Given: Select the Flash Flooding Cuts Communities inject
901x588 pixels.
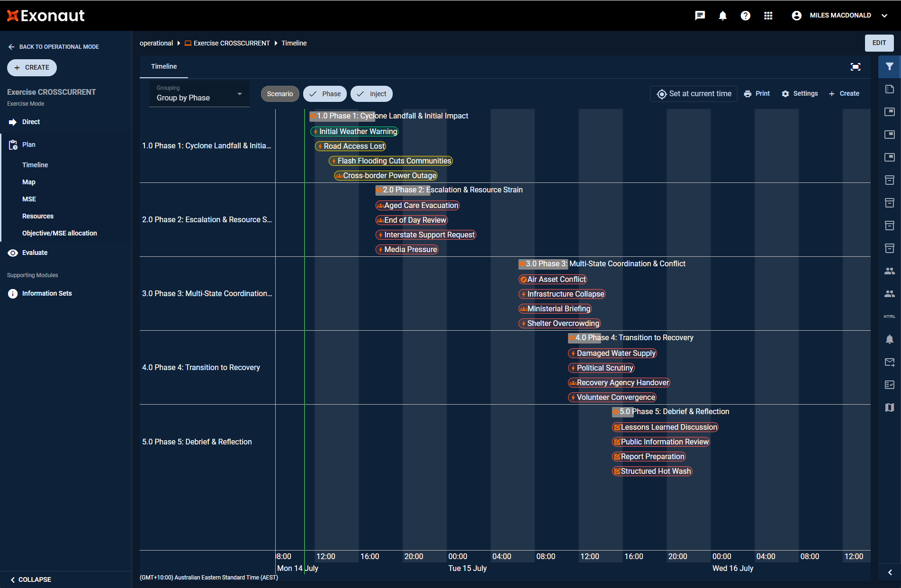Looking at the screenshot, I should click(x=391, y=161).
